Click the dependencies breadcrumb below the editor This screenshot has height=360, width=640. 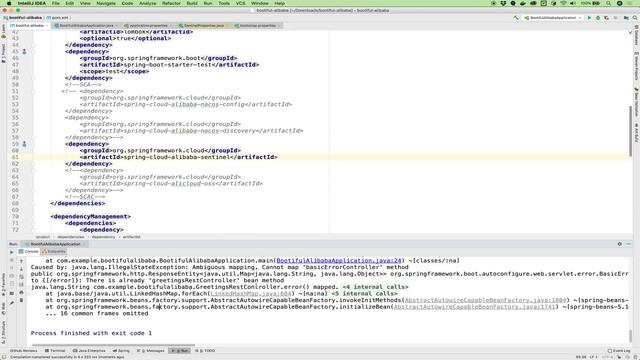[x=71, y=237]
